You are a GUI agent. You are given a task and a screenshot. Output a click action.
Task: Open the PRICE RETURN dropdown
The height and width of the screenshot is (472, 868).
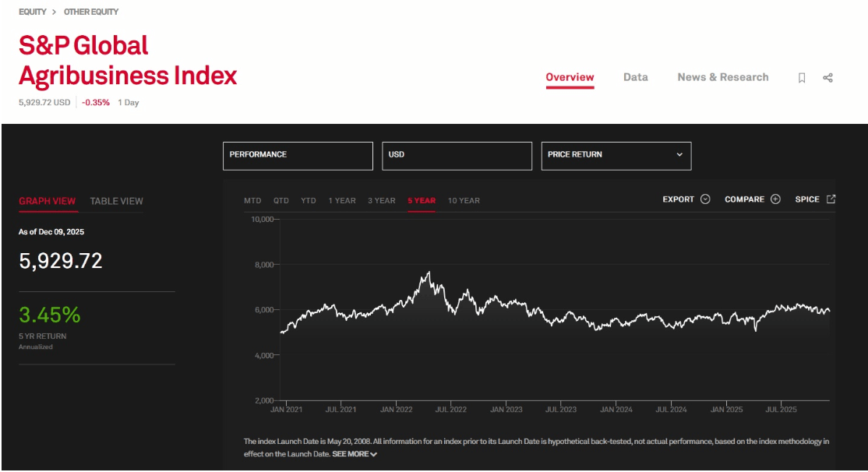[x=616, y=155]
